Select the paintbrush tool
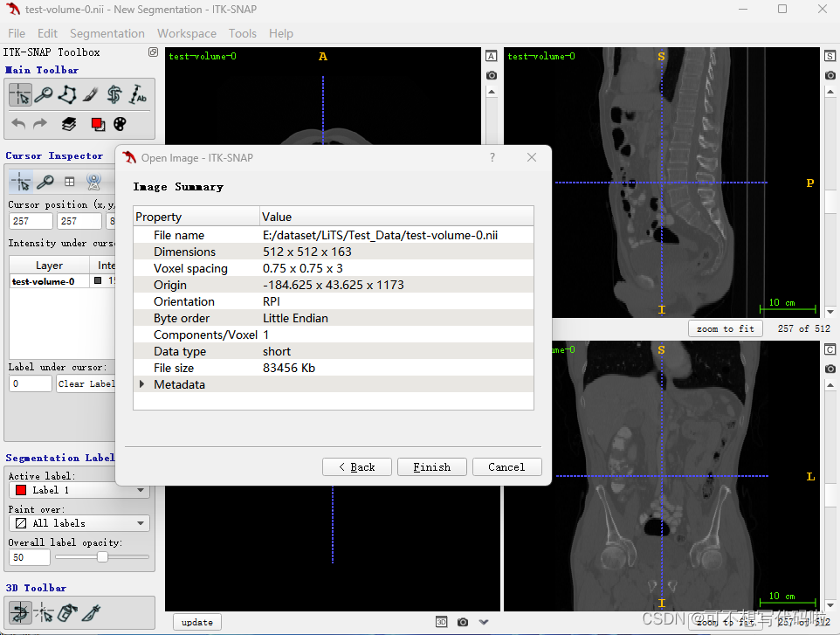 tap(91, 95)
